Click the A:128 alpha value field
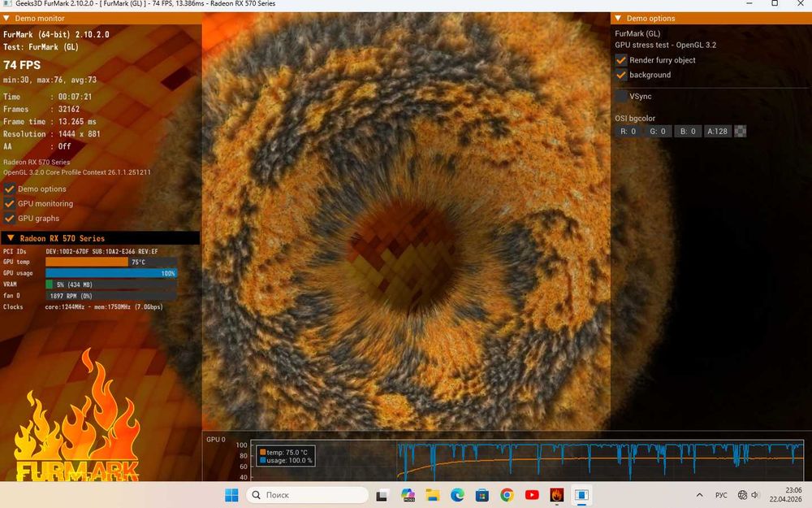812x508 pixels. click(718, 131)
